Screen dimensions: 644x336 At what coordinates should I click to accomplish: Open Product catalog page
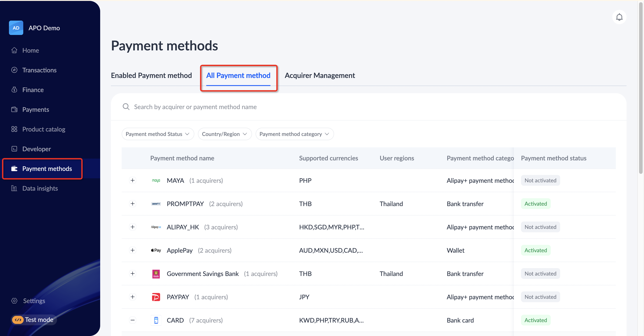pyautogui.click(x=44, y=129)
